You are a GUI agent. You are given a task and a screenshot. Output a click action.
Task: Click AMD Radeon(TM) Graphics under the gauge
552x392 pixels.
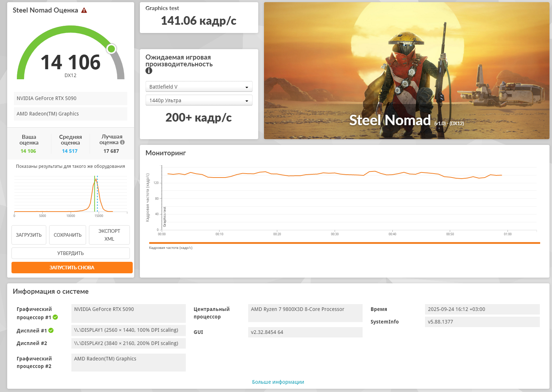click(71, 114)
